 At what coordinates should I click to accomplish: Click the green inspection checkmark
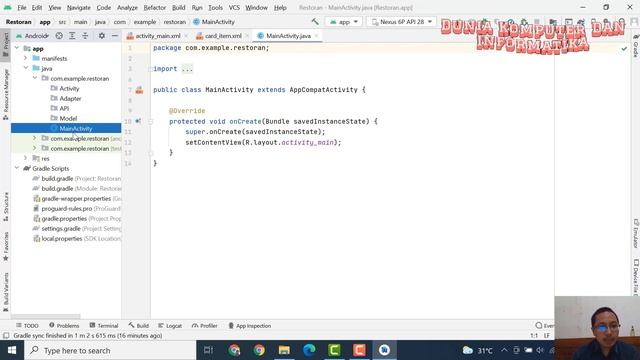[624, 49]
